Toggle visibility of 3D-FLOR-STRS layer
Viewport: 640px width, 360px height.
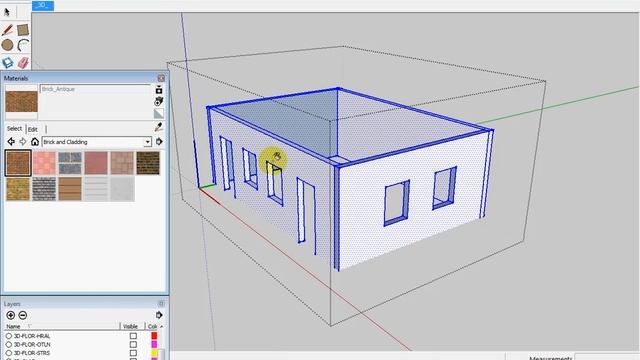pyautogui.click(x=133, y=353)
